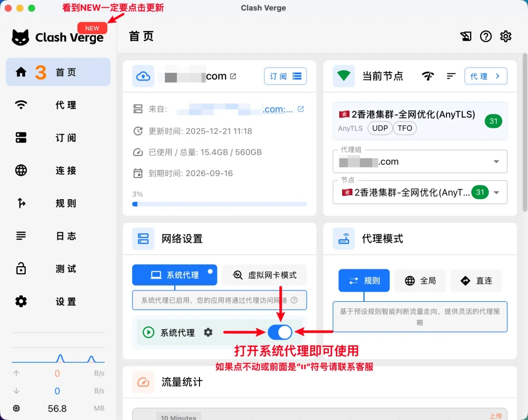Select 全局 proxy mode
528x420 pixels.
click(420, 281)
